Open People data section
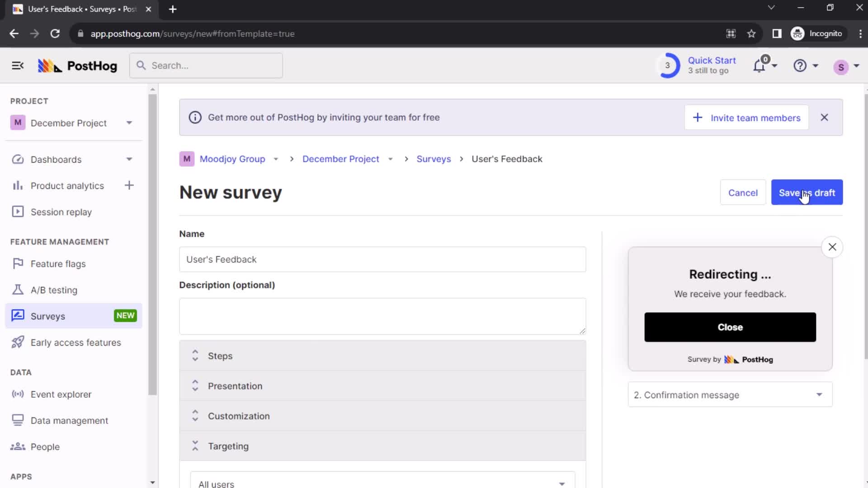 pyautogui.click(x=45, y=447)
